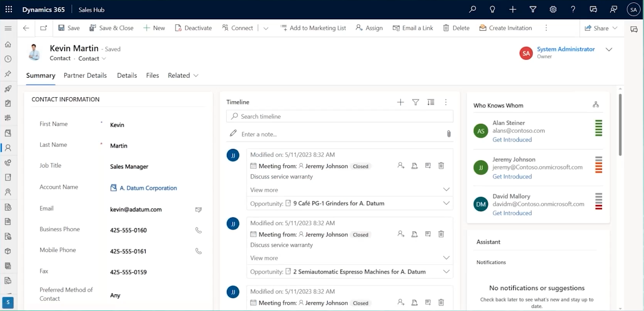Delete the first timeline meeting with trash icon
Screen dimensions: 644x311
pos(441,166)
